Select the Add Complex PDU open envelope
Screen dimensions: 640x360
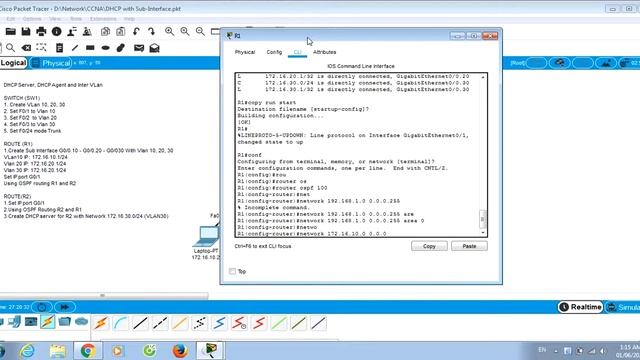pos(154,48)
